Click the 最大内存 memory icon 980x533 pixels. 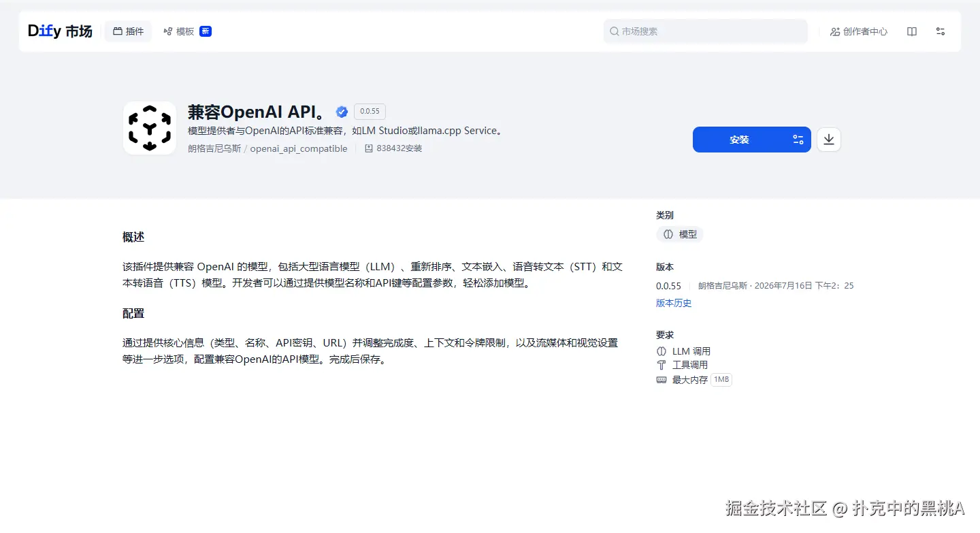coord(661,380)
